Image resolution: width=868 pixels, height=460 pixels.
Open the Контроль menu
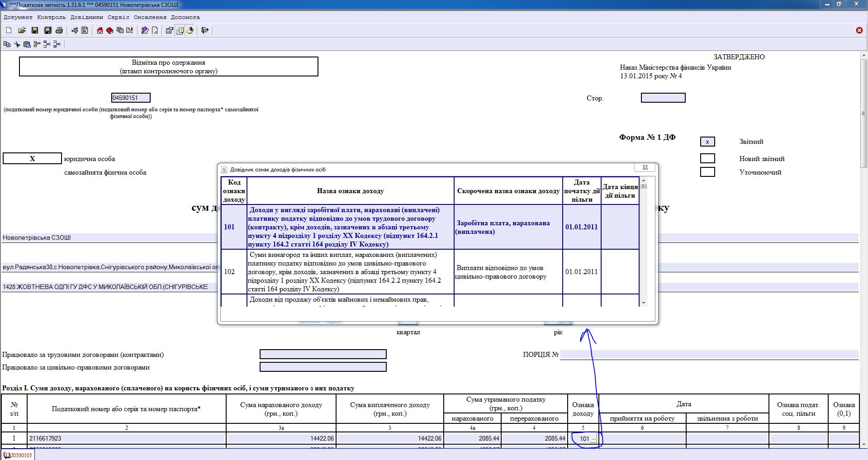51,17
